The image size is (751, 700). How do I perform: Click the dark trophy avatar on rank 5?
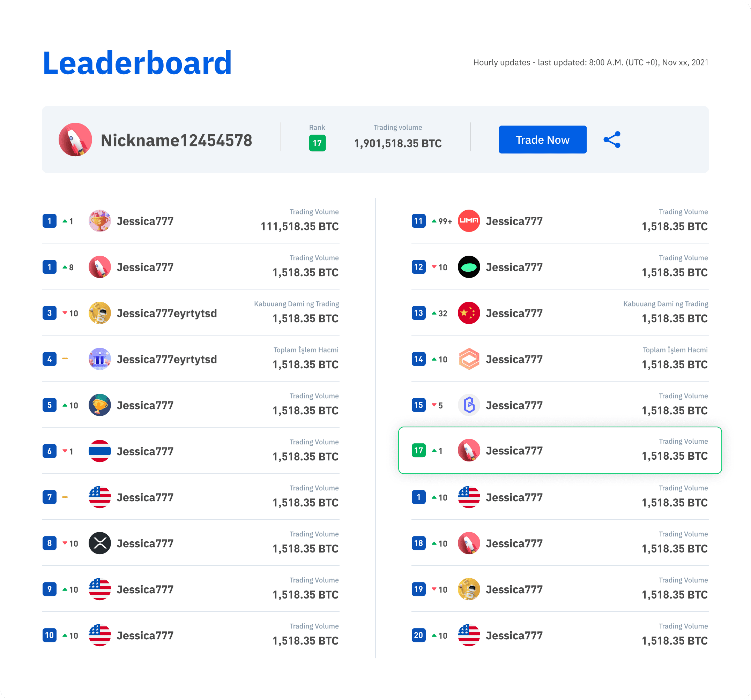pyautogui.click(x=99, y=405)
